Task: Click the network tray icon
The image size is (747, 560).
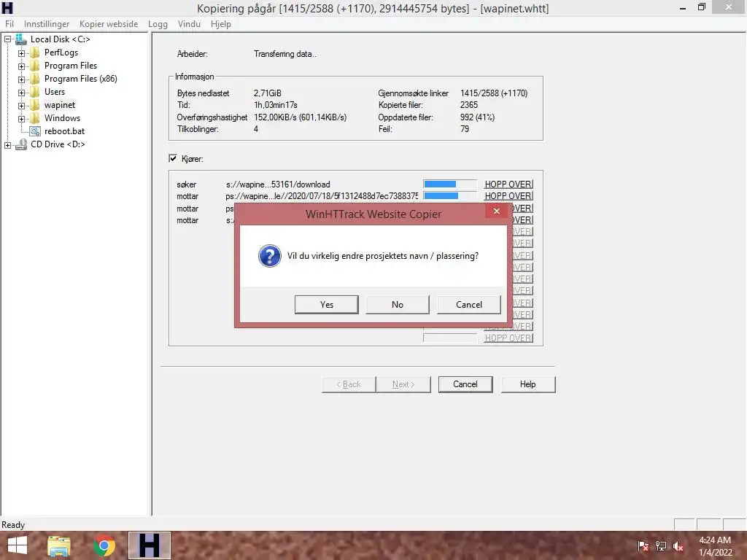Action: 661,546
